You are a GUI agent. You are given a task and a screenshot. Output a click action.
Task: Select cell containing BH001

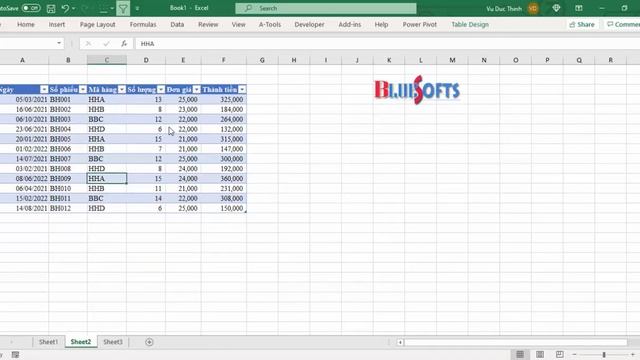(x=68, y=100)
